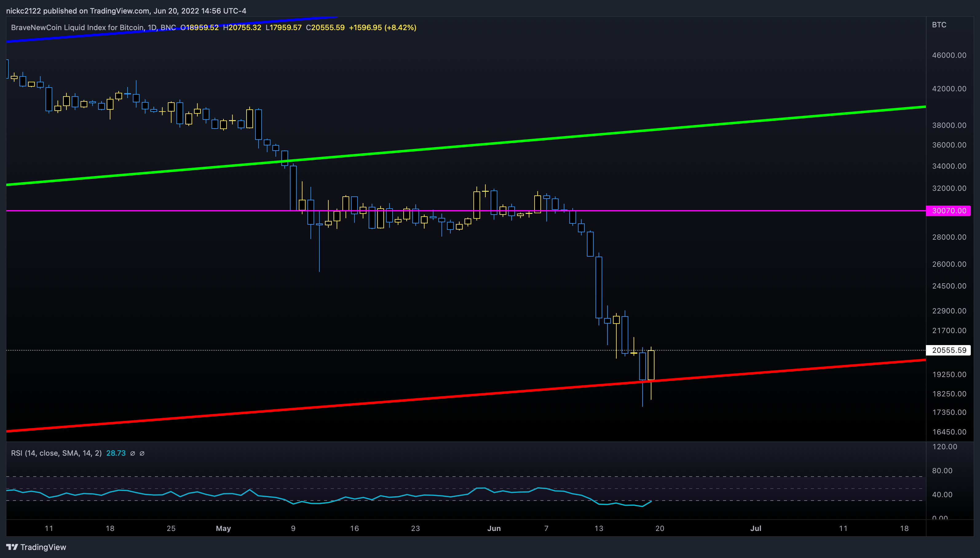Click the magenta horizontal line at 30070
980x558 pixels.
(466, 211)
